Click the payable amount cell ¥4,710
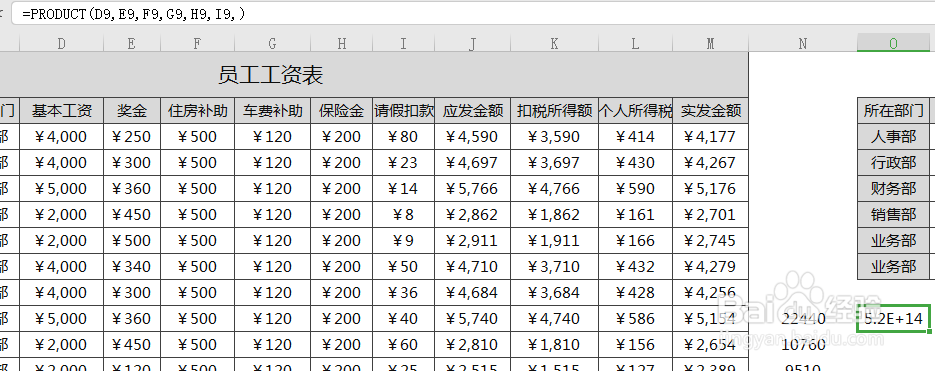The height and width of the screenshot is (371, 935). tap(473, 267)
